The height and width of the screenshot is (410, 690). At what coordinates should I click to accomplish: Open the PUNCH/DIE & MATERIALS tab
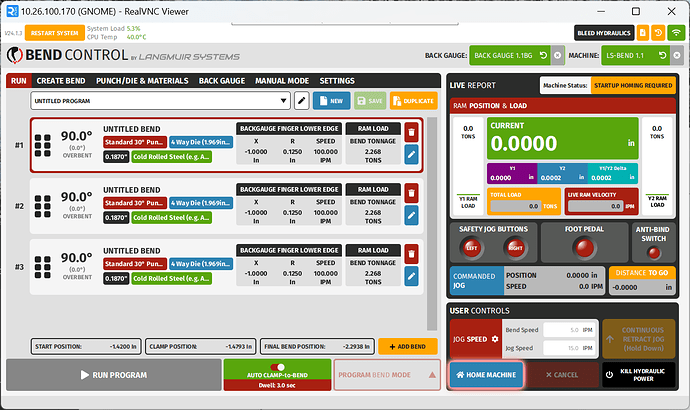tap(142, 81)
